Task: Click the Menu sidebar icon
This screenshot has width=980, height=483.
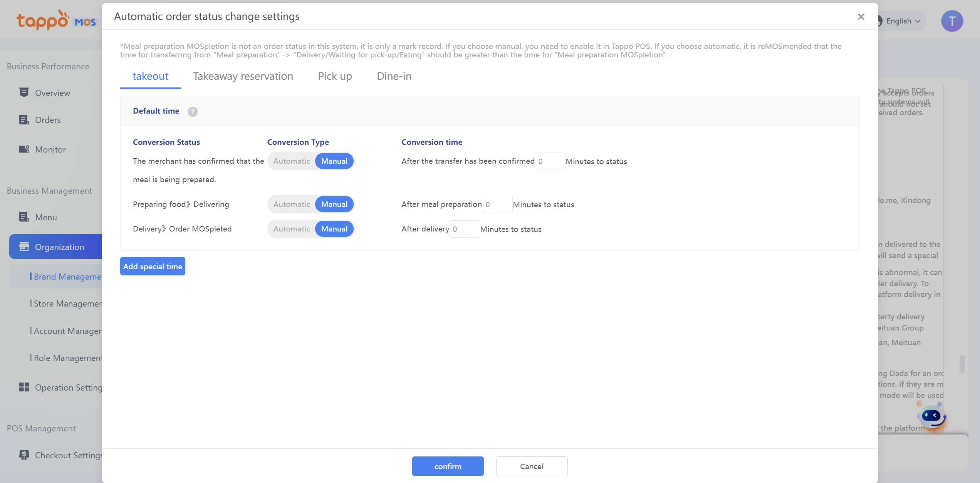Action: (24, 217)
